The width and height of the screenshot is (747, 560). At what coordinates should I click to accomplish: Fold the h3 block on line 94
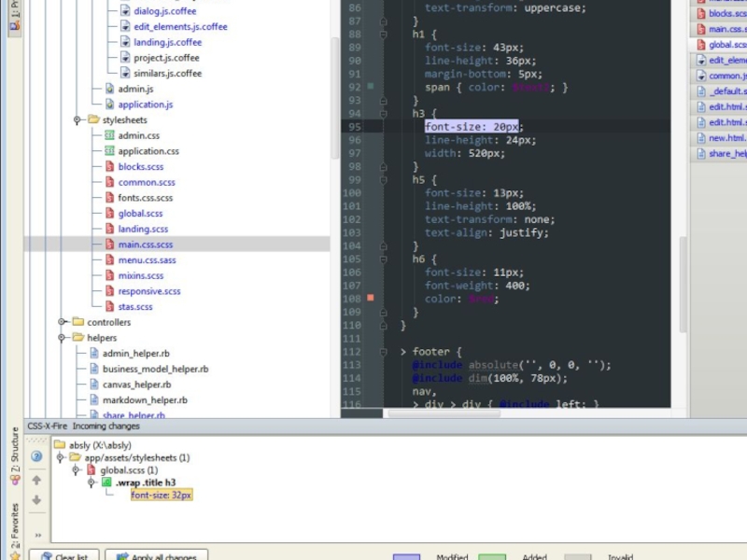click(383, 112)
